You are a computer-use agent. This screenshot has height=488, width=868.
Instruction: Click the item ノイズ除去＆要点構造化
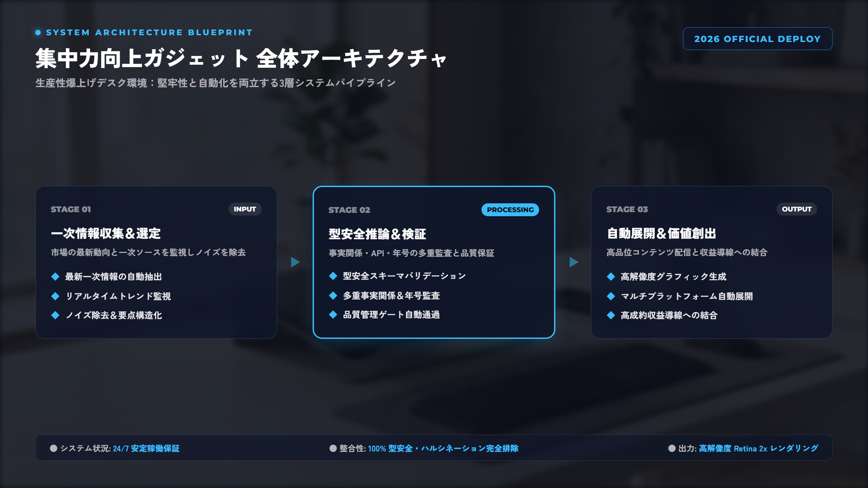pos(114,315)
